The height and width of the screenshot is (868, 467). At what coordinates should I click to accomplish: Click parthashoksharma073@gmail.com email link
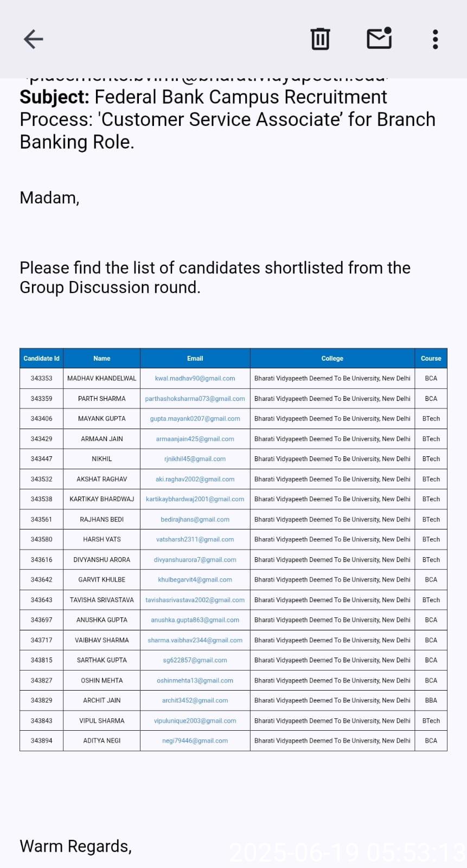click(195, 399)
